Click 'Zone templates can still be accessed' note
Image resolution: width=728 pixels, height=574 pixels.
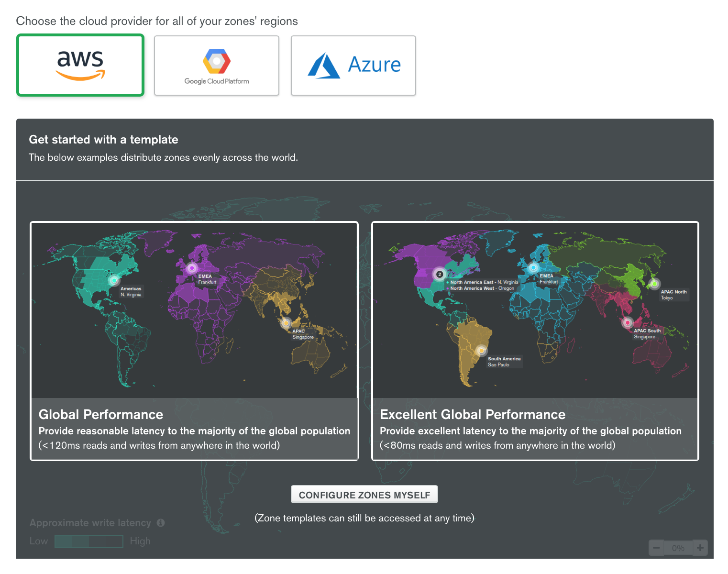[364, 518]
